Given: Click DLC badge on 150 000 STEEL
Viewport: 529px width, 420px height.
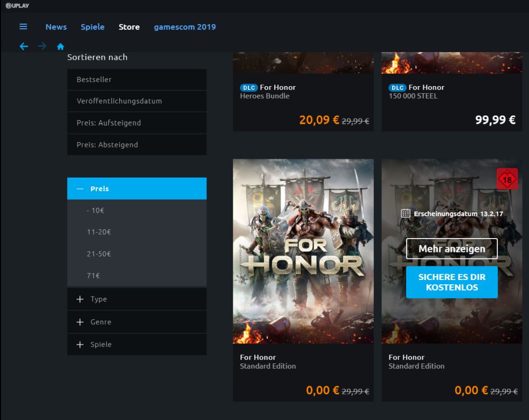Looking at the screenshot, I should click(x=398, y=88).
